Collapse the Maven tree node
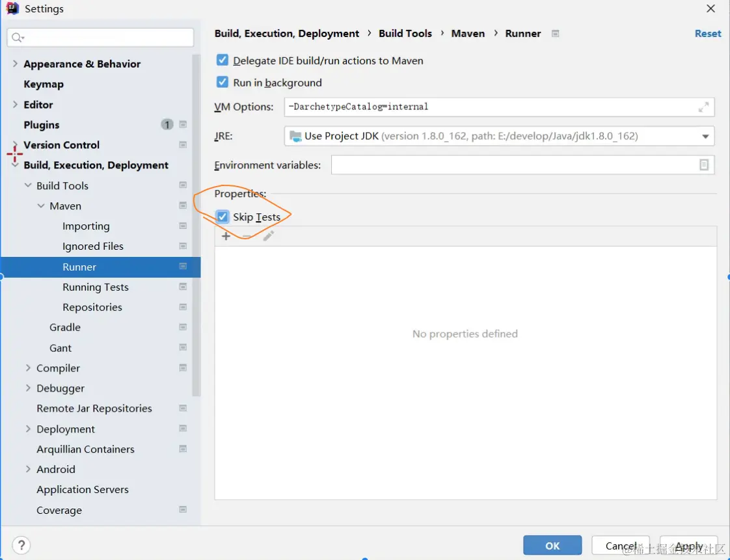 tap(41, 206)
